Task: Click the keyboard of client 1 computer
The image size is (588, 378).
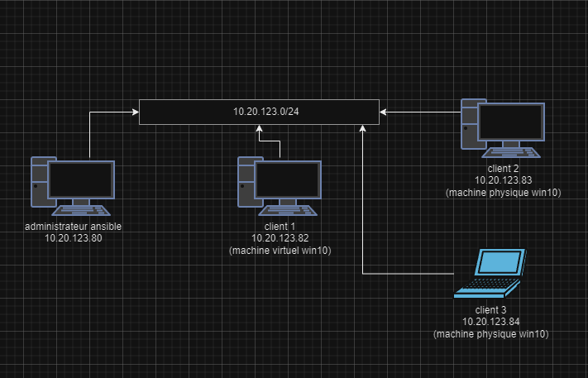Action: [x=288, y=210]
